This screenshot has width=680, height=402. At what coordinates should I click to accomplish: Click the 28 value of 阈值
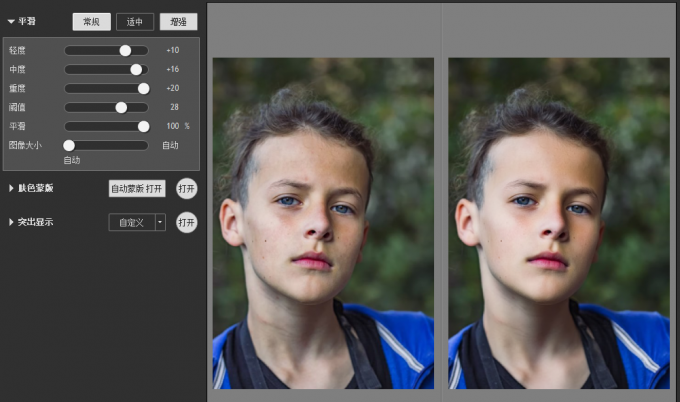click(173, 107)
